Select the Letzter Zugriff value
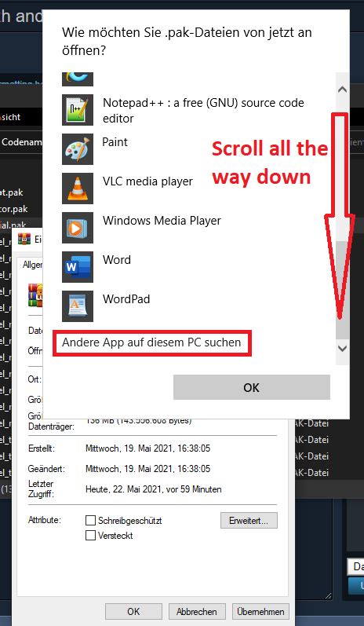The height and width of the screenshot is (626, 364). click(154, 489)
